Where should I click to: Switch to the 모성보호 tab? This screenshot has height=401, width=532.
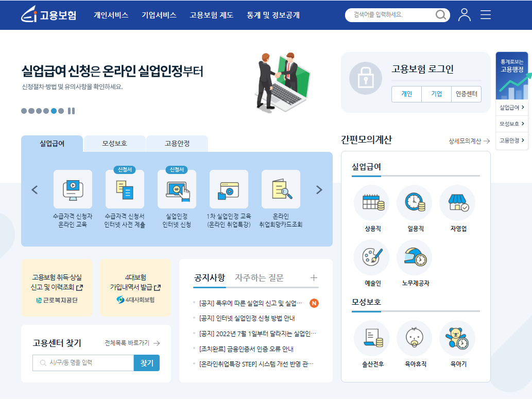tap(115, 144)
